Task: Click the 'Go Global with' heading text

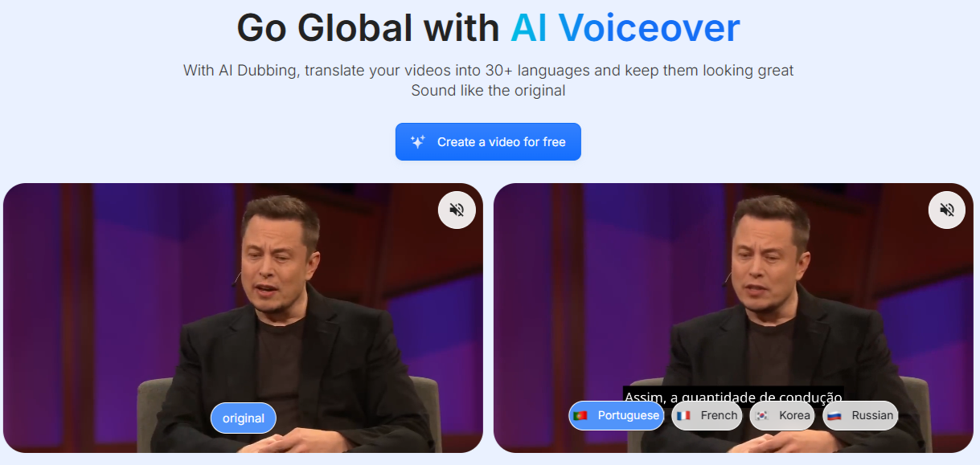Action: click(368, 28)
